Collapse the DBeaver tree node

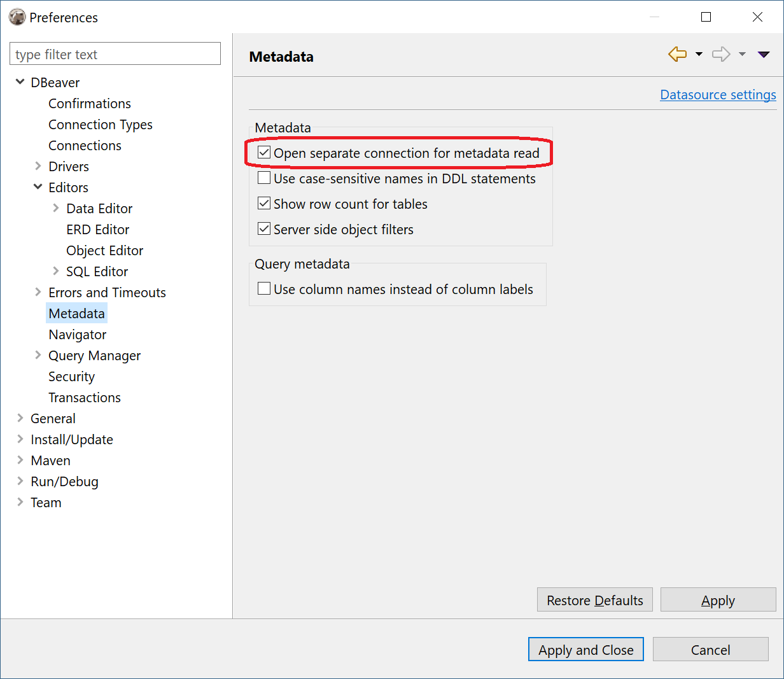click(20, 82)
